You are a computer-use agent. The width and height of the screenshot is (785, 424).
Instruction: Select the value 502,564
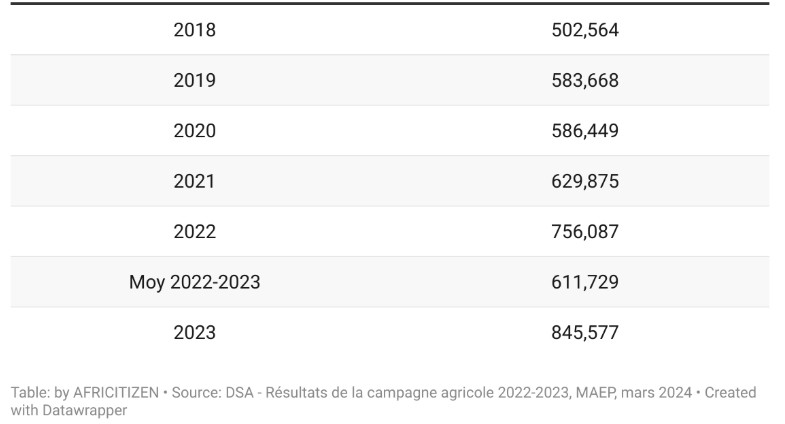pyautogui.click(x=585, y=30)
